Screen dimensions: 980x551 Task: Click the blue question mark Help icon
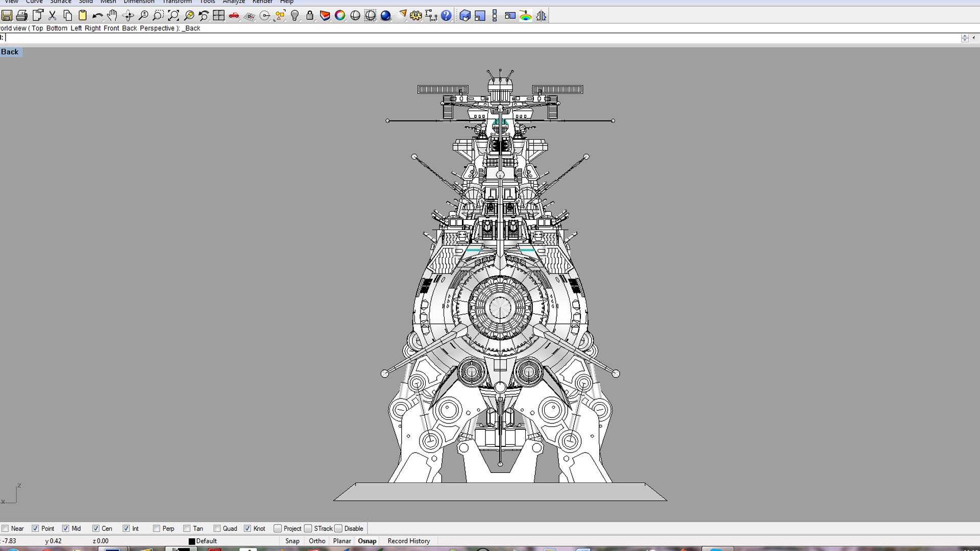(x=447, y=16)
